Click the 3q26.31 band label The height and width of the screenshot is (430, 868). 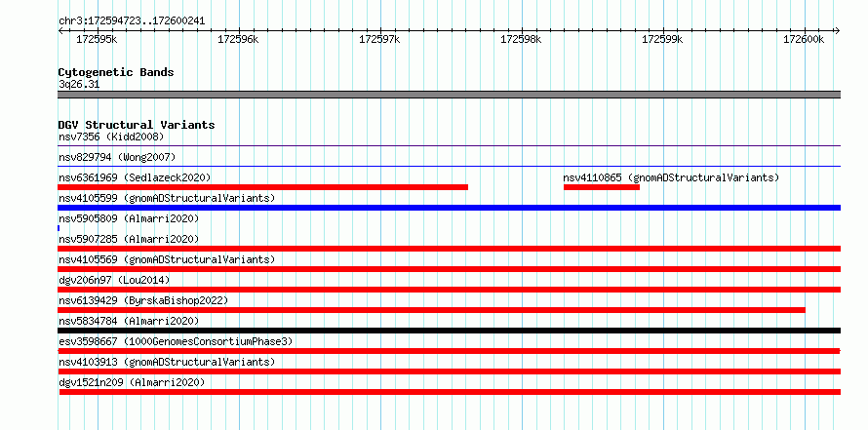79,85
